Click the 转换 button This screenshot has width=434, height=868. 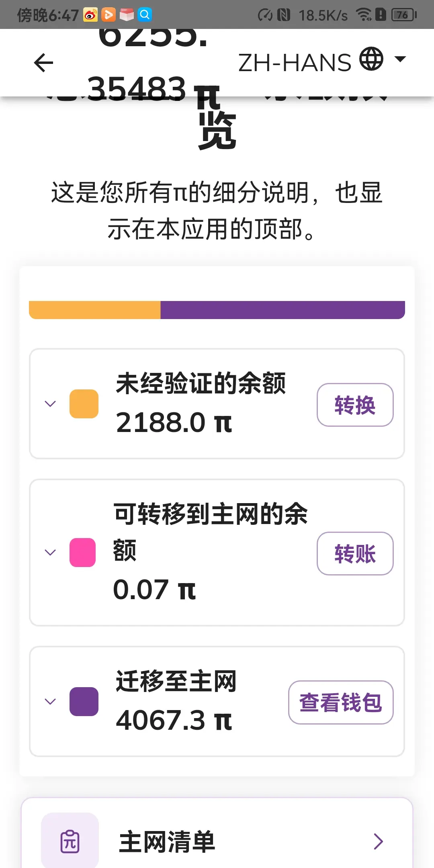355,405
